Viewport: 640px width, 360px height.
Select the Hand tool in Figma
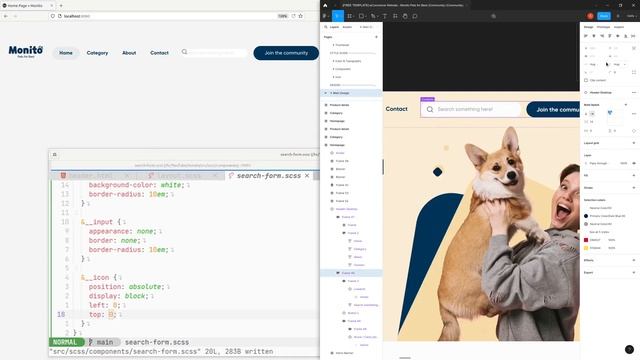405,16
